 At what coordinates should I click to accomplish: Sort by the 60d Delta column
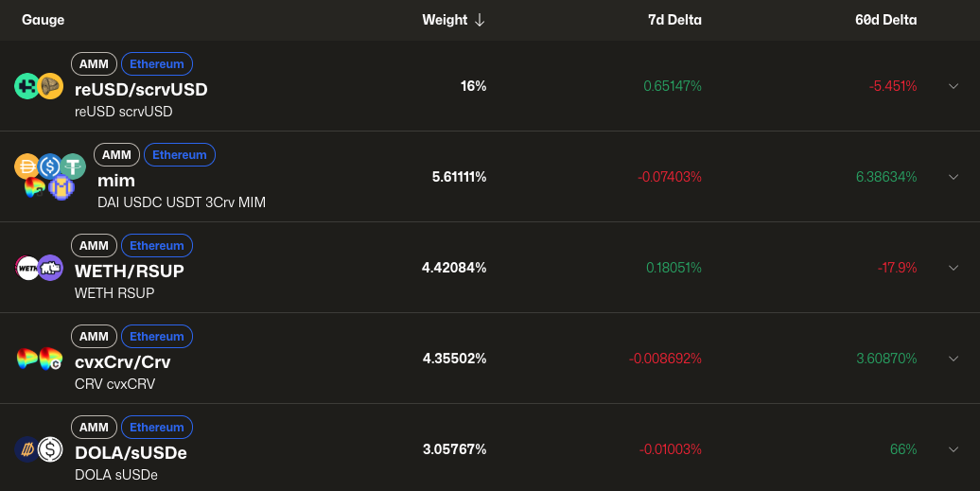pyautogui.click(x=885, y=20)
